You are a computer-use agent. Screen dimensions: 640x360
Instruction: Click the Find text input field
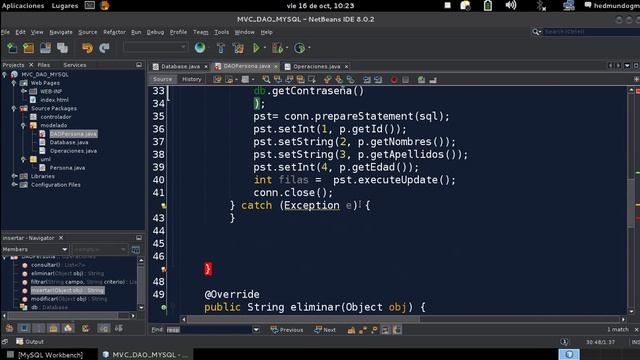pyautogui.click(x=208, y=330)
